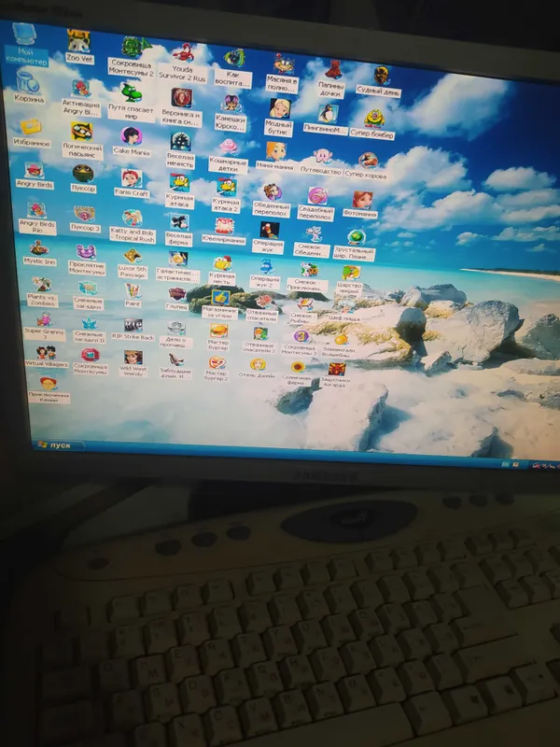The image size is (560, 747).
Task: Launch the Angry Birds Rio shortcut
Action: coord(36,218)
